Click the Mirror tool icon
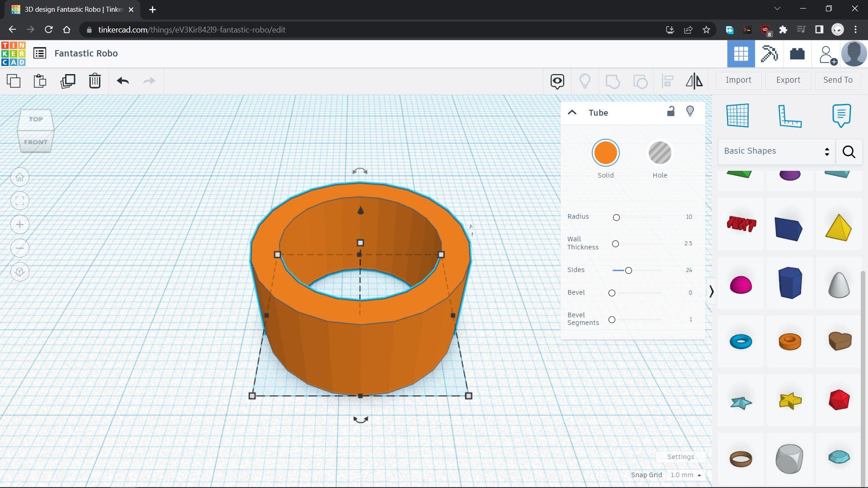The width and height of the screenshot is (868, 488). 694,81
